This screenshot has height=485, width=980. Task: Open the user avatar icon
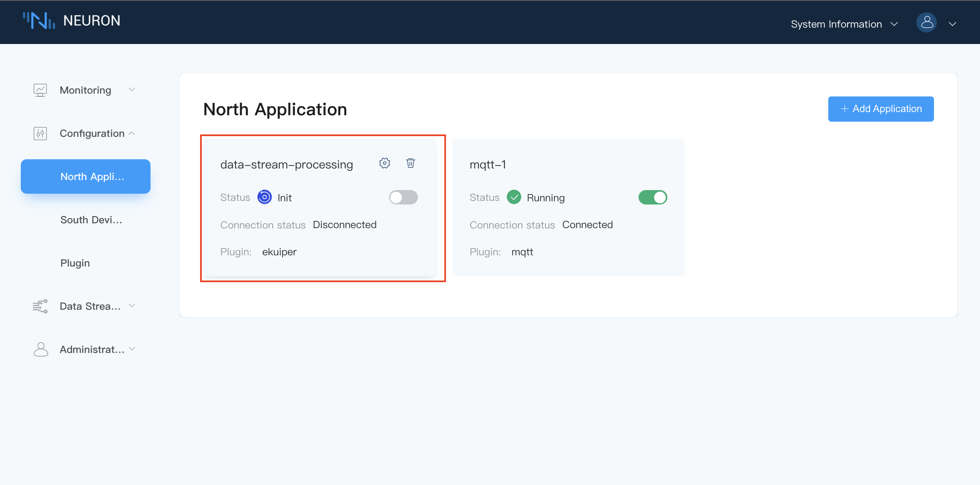[926, 23]
